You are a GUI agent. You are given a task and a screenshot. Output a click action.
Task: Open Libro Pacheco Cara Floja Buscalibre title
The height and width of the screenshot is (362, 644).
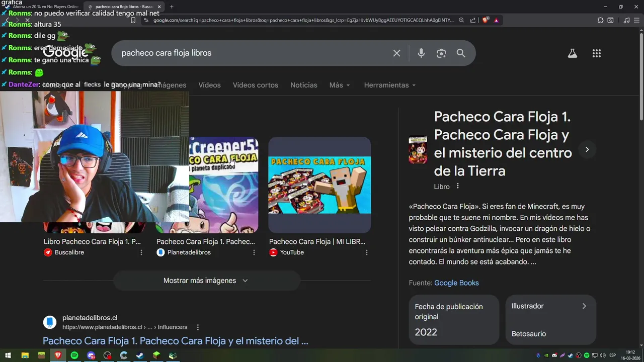[x=92, y=241]
